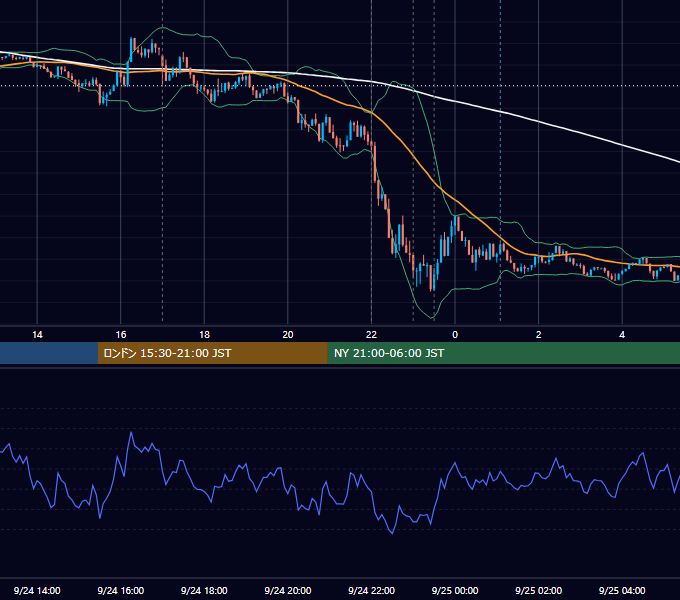This screenshot has width=680, height=600.
Task: Click the 9/25 04:00 timestamp on oscillator axis
Action: coord(622,590)
